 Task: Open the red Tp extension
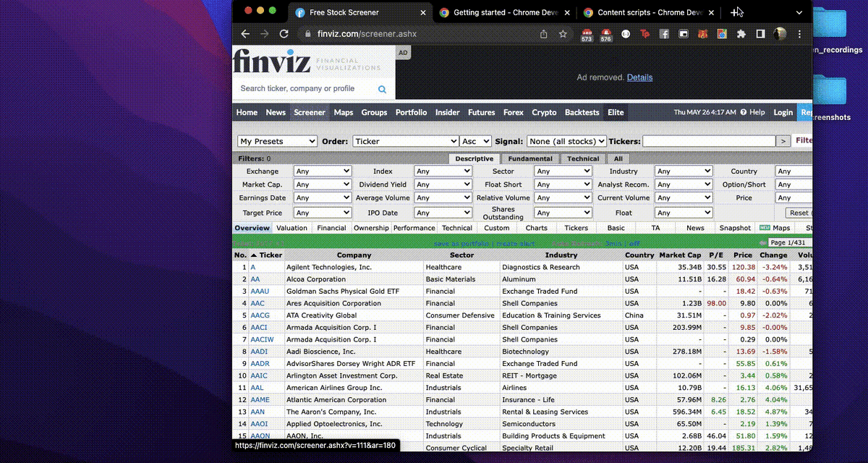645,34
